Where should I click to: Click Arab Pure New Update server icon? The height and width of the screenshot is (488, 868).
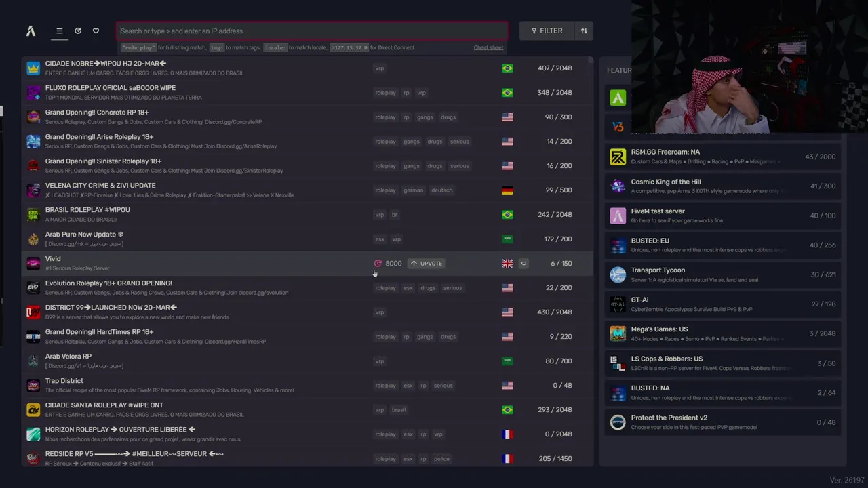(33, 239)
